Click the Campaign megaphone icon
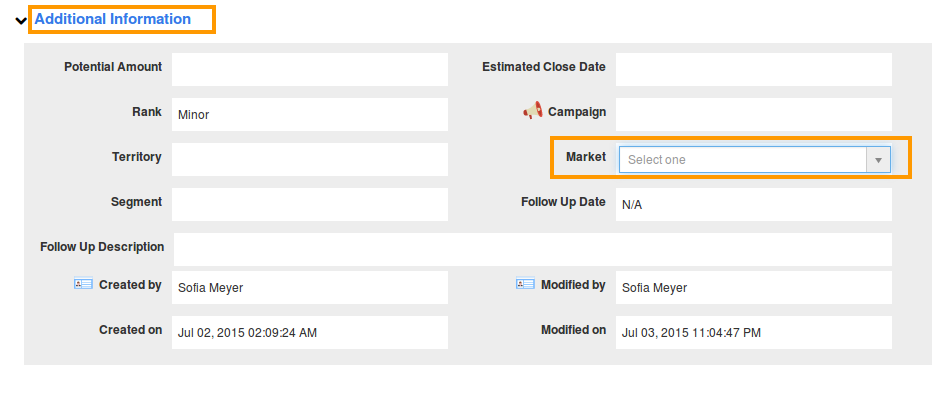Image resolution: width=945 pixels, height=396 pixels. click(533, 111)
